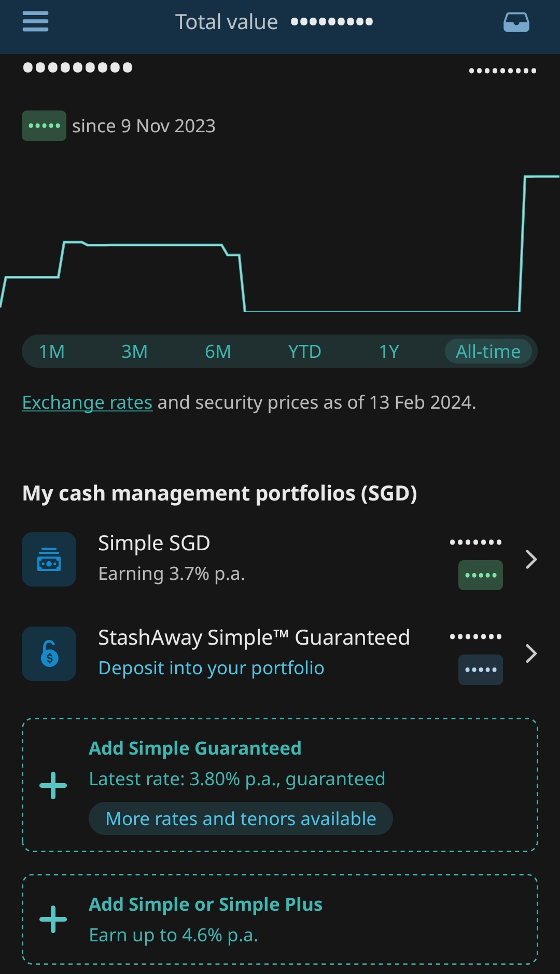Image resolution: width=560 pixels, height=974 pixels.
Task: Tap 'Earning 3.7% p.a.' text
Action: 172,574
